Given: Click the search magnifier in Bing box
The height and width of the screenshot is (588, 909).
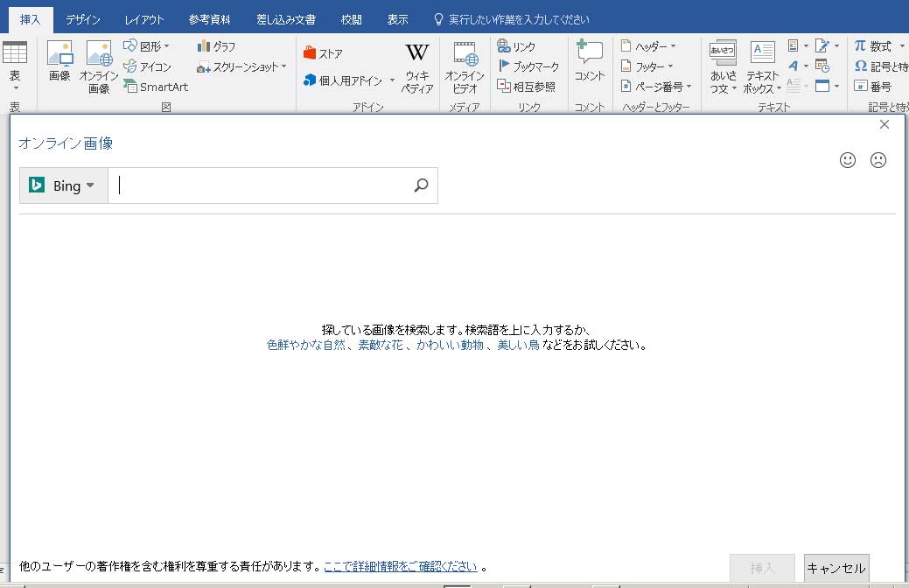Looking at the screenshot, I should [421, 185].
